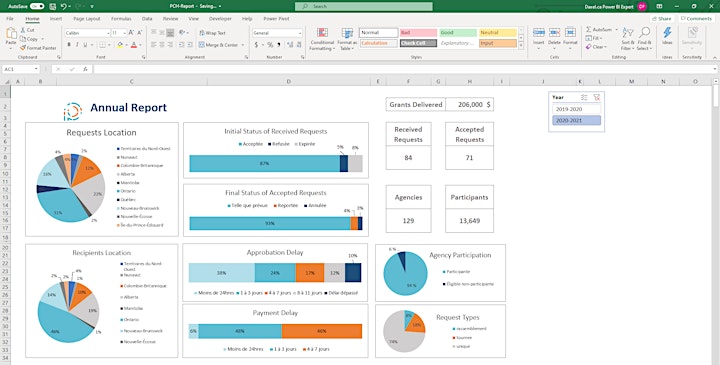Open the Name Box dropdown
Image resolution: width=720 pixels, height=365 pixels.
36,69
